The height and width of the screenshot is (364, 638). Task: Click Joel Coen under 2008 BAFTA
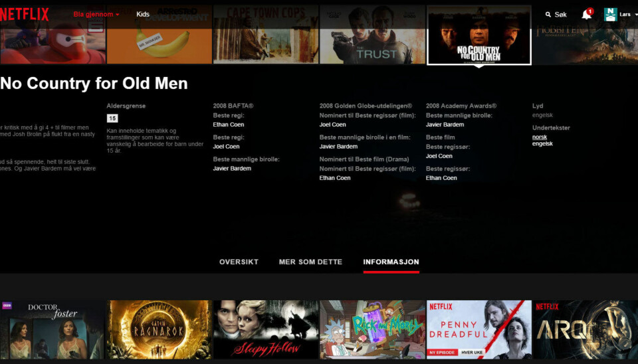[226, 146]
